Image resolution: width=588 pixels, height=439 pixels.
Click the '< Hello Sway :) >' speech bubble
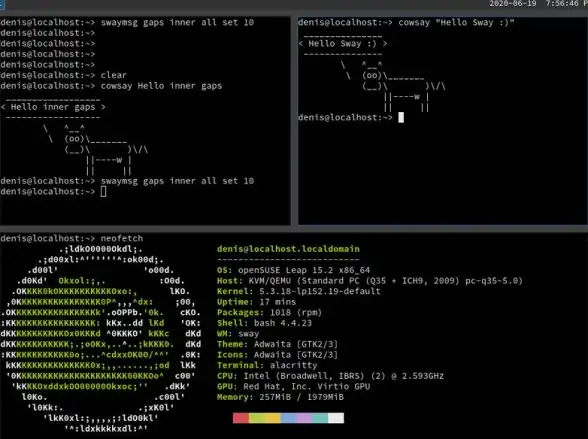(343, 43)
